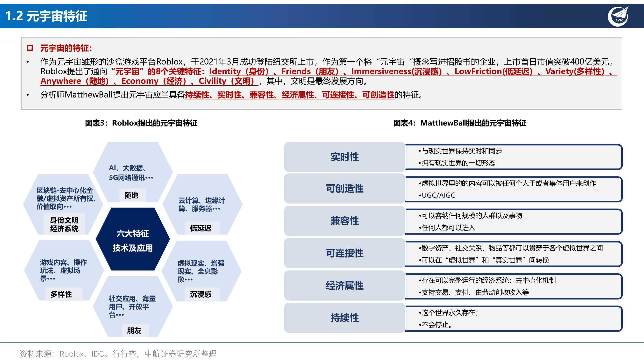Click the text 云计算、边缘计算、服务器
This screenshot has width=644, height=362.
pyautogui.click(x=201, y=204)
